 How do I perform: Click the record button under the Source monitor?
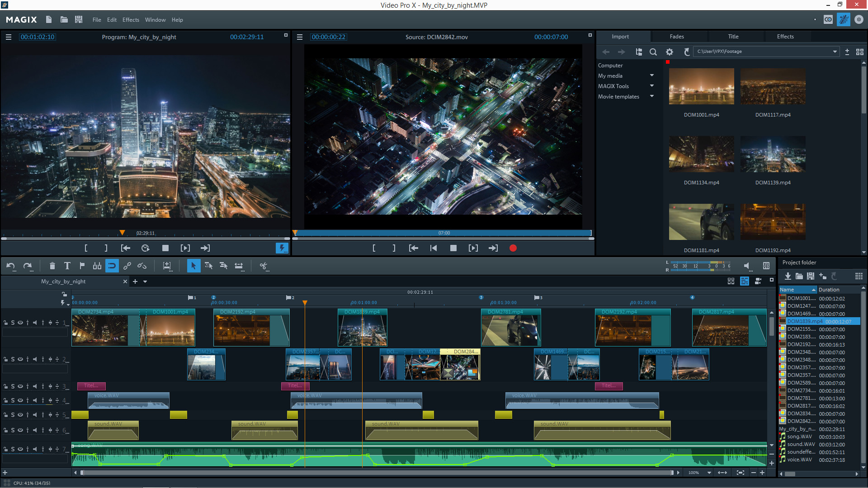pyautogui.click(x=513, y=248)
